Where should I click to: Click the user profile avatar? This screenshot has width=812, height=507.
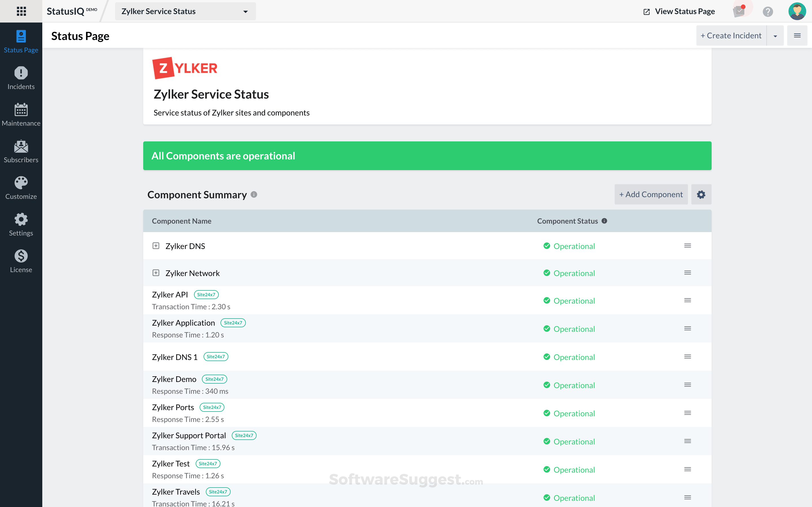pyautogui.click(x=797, y=11)
